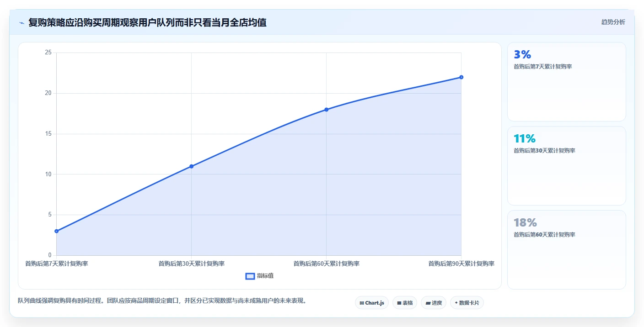
Task: Click the y-axis tick label 20
Action: 48,93
